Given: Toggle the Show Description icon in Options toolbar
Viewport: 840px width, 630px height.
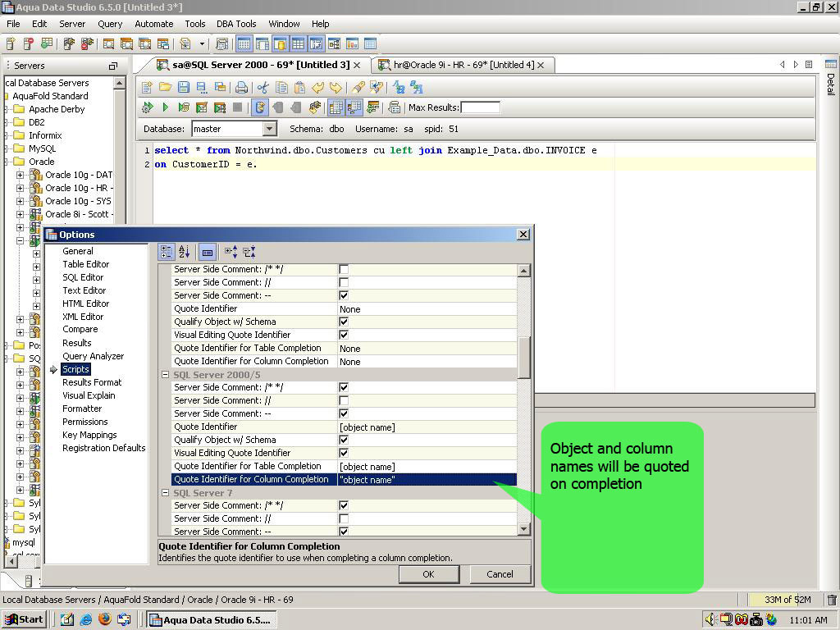Looking at the screenshot, I should [x=208, y=251].
